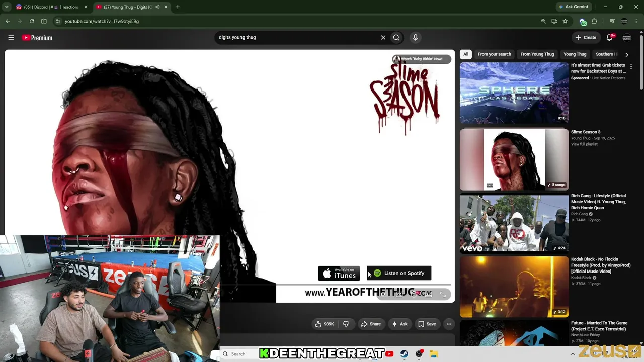Save the video to a playlist
644x362 pixels.
[427, 324]
